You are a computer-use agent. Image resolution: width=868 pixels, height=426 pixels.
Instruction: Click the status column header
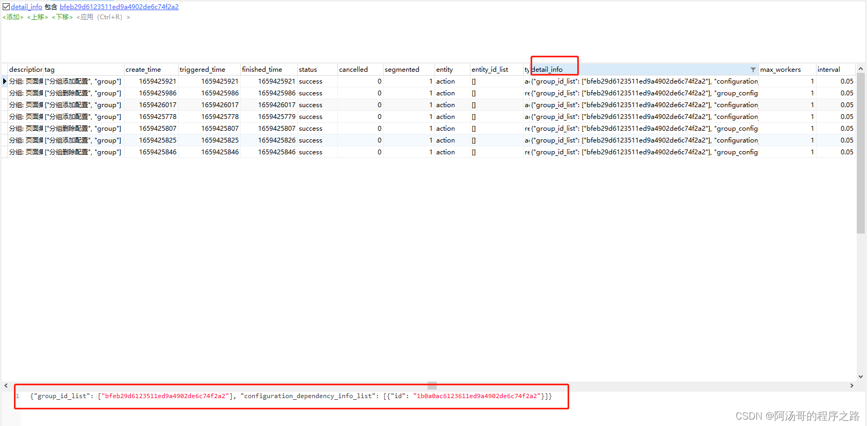[318, 70]
